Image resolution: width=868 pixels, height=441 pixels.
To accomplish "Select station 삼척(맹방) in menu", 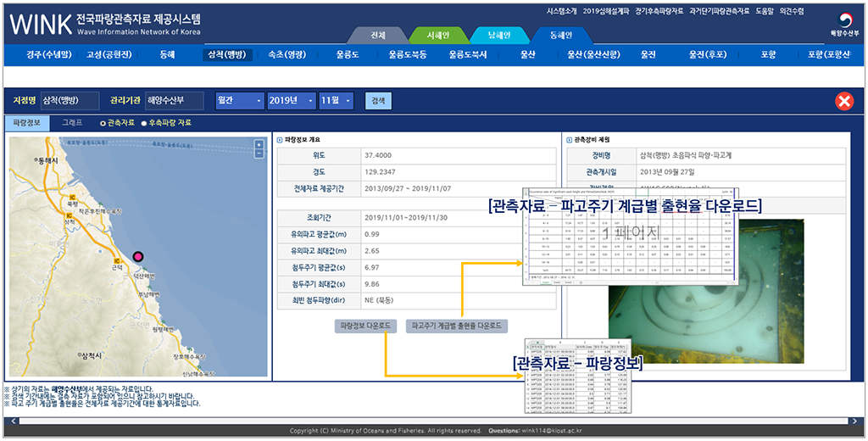I will [x=227, y=55].
